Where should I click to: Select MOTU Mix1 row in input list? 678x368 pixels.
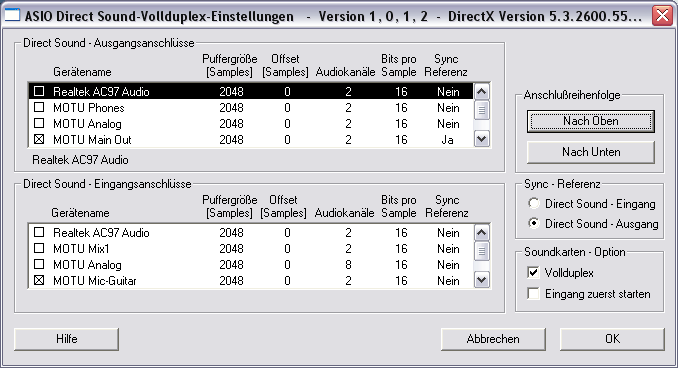point(251,248)
